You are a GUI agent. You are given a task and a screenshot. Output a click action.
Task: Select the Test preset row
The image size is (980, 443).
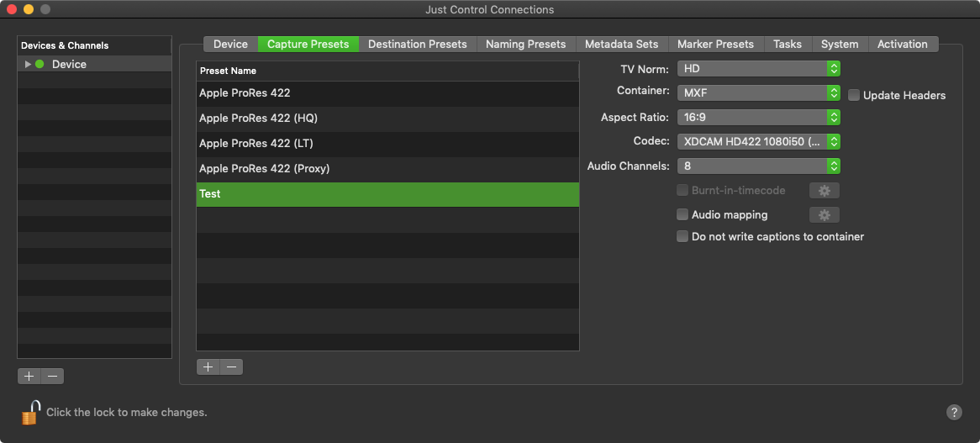coord(387,194)
